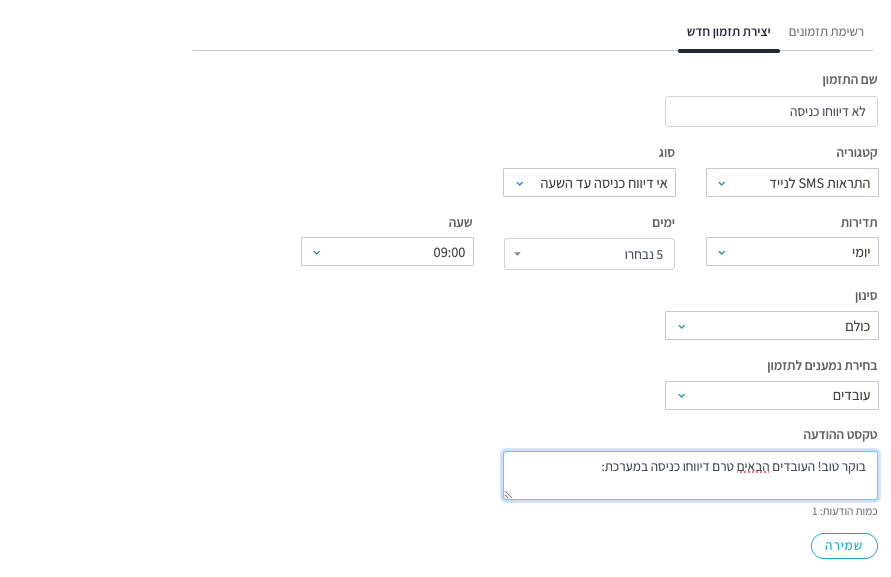
Task: Open the סינון dropdown set to כולם
Action: (x=780, y=326)
